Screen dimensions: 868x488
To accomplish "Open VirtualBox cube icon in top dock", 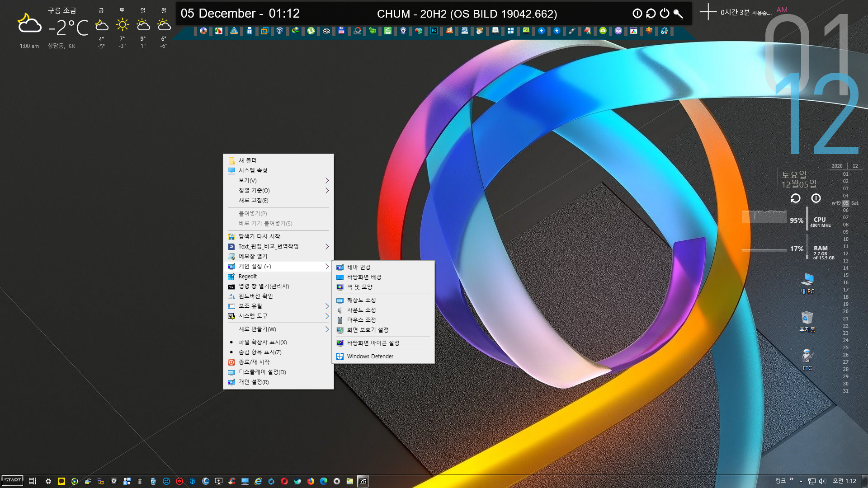I will 280,31.
